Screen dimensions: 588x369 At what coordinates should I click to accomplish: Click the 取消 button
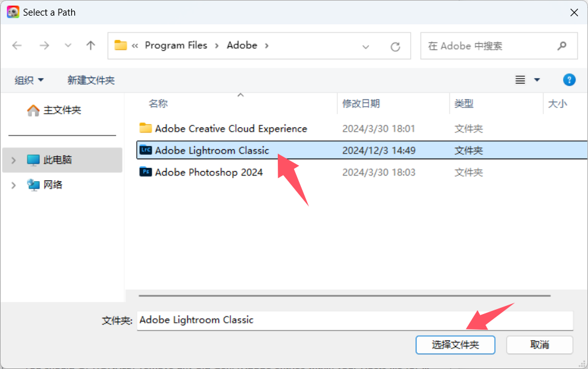[540, 345]
